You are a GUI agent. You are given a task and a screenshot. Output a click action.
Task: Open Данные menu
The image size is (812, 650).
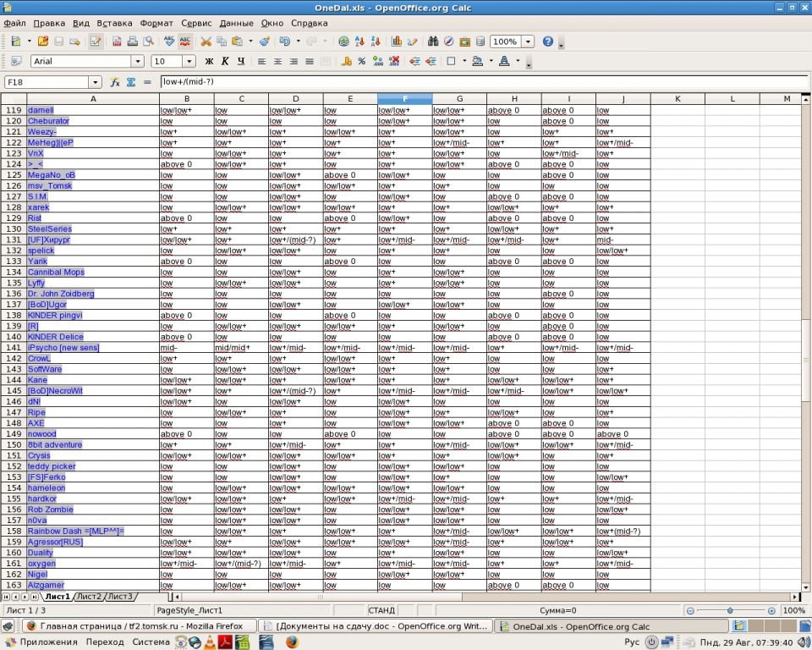(x=236, y=23)
